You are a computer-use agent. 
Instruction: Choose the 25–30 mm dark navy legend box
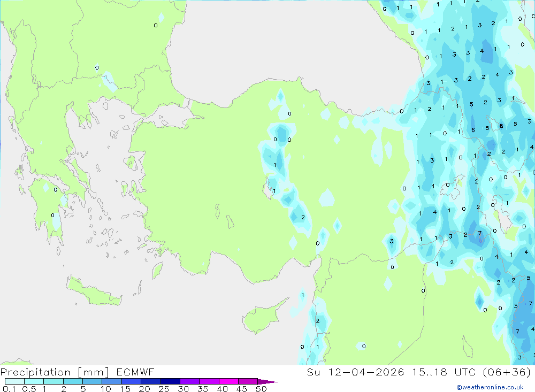click(x=170, y=381)
